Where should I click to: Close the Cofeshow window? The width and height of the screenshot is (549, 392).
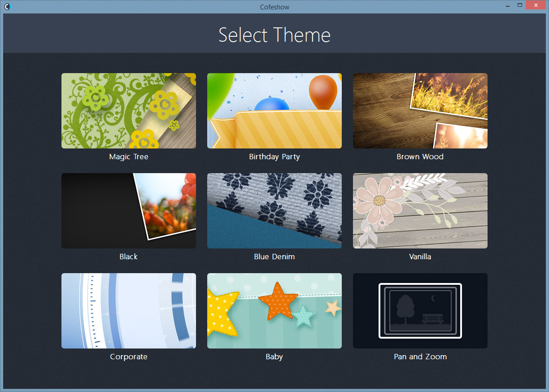536,5
